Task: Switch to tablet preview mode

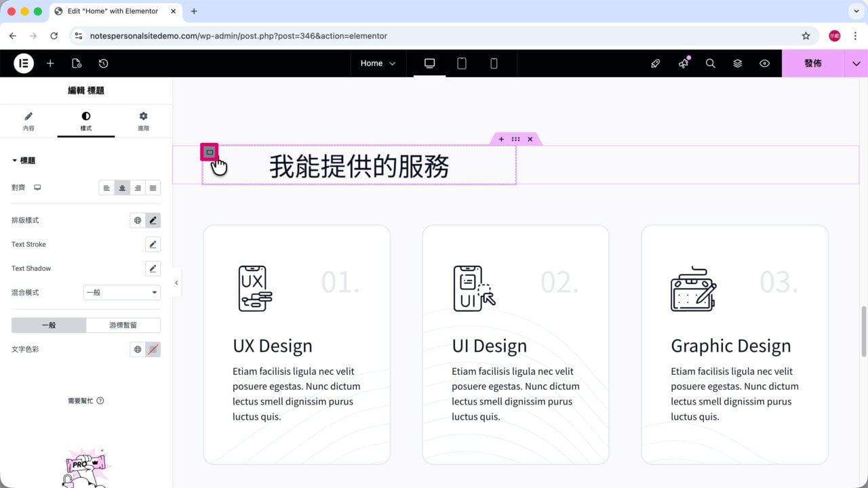Action: click(x=462, y=63)
